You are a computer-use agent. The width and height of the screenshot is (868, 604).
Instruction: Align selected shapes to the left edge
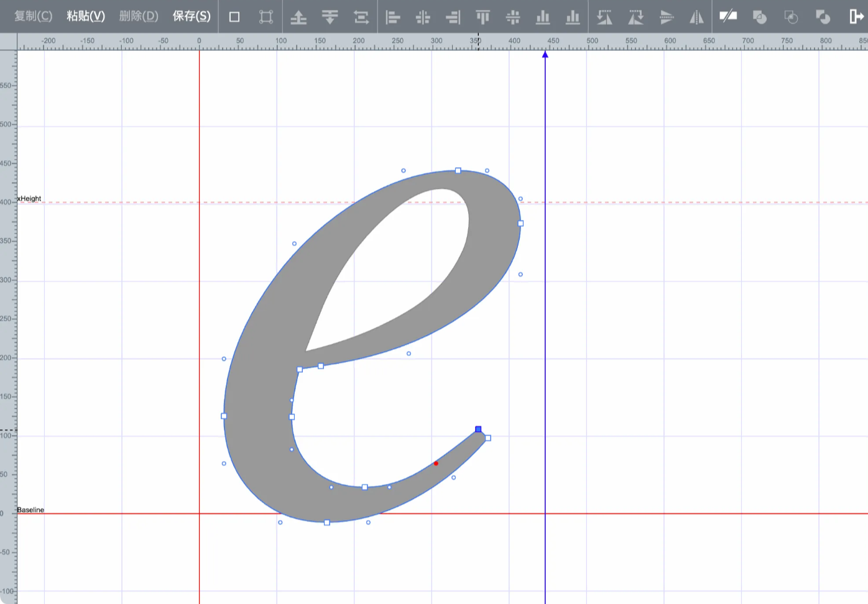[x=392, y=17]
